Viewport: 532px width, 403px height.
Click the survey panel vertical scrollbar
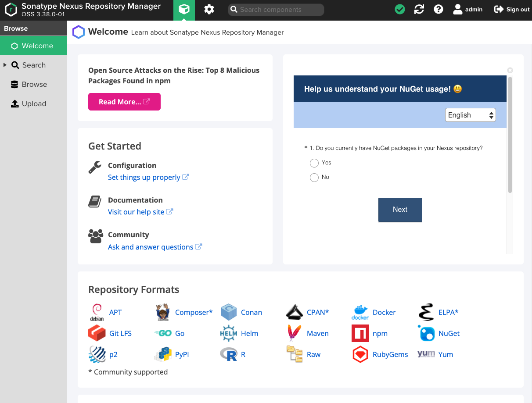(510, 135)
